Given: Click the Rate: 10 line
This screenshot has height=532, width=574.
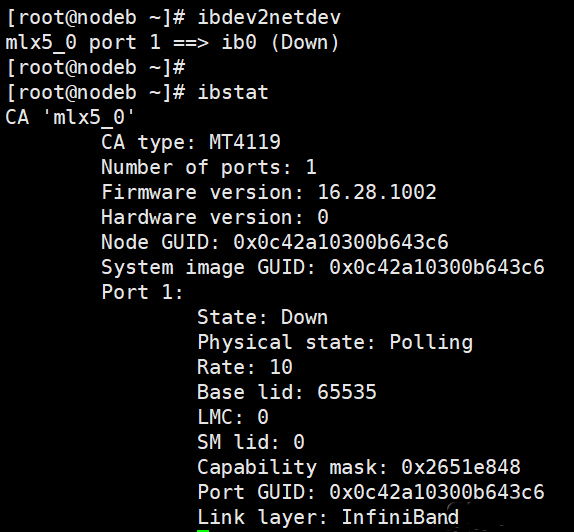Looking at the screenshot, I should pyautogui.click(x=245, y=367).
